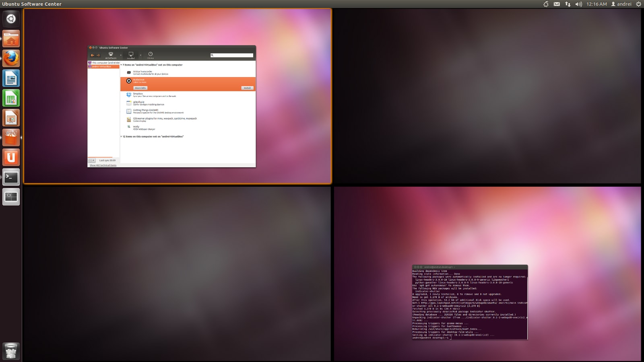
Task: Select andrei-VirtualBox in the sidebar
Action: 103,66
